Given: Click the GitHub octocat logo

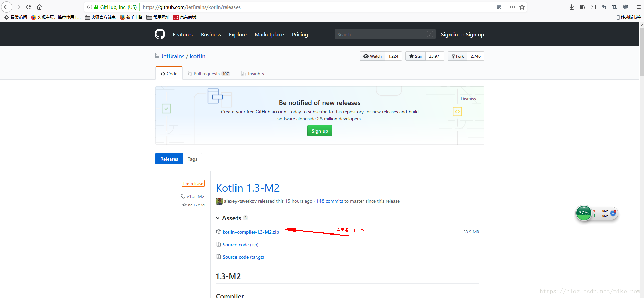Looking at the screenshot, I should (160, 34).
